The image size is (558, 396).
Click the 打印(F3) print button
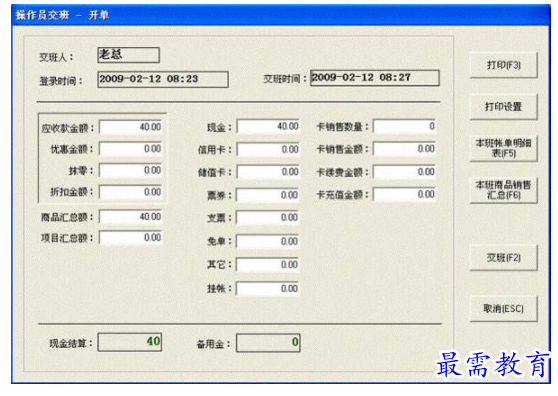click(x=503, y=65)
